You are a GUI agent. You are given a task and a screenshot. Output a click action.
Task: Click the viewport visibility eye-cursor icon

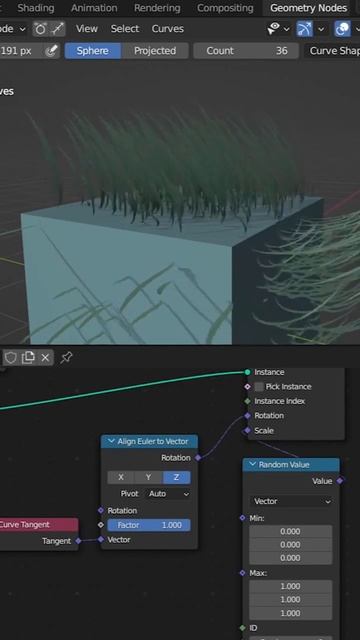coord(273,29)
